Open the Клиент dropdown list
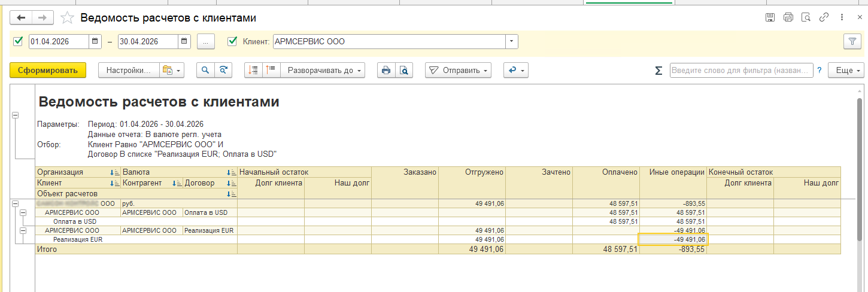 512,42
